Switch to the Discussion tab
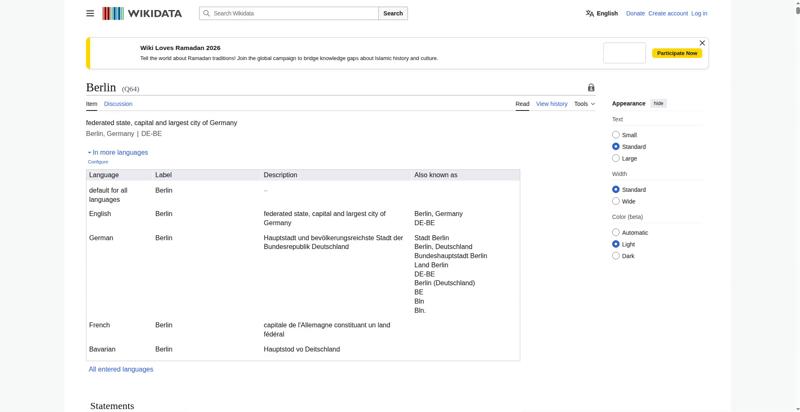Screen dimensions: 800x412 point(118,104)
